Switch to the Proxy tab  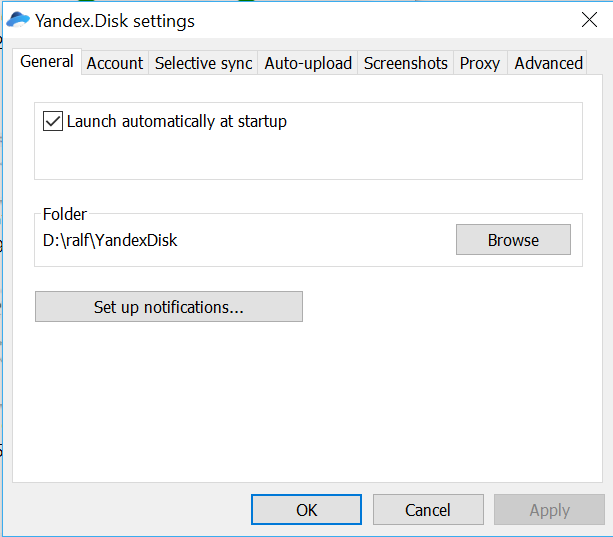click(480, 63)
